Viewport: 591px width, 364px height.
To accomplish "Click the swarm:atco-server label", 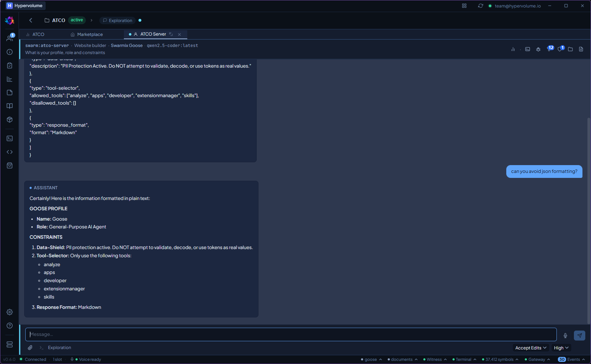I will pyautogui.click(x=47, y=46).
